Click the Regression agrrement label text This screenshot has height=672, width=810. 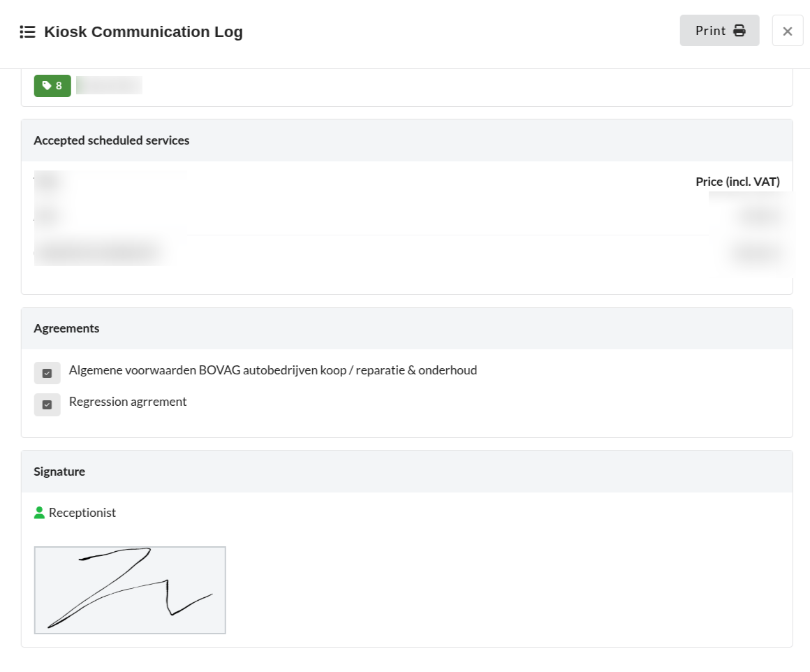pos(128,402)
